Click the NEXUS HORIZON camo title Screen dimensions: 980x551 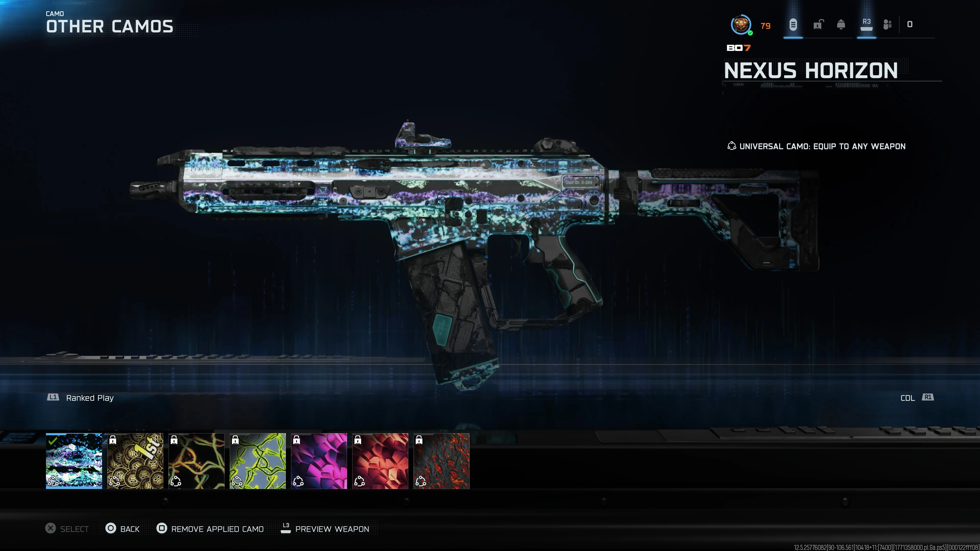(811, 71)
